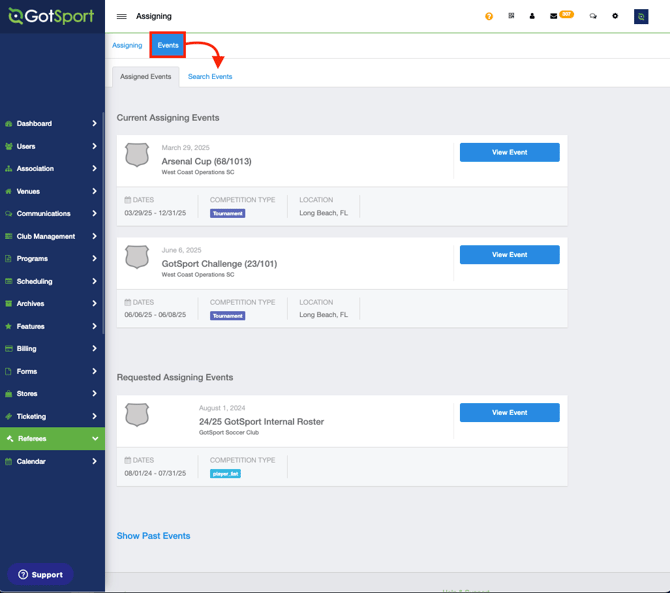
Task: View Event for GotSport Challenge
Action: pos(509,255)
